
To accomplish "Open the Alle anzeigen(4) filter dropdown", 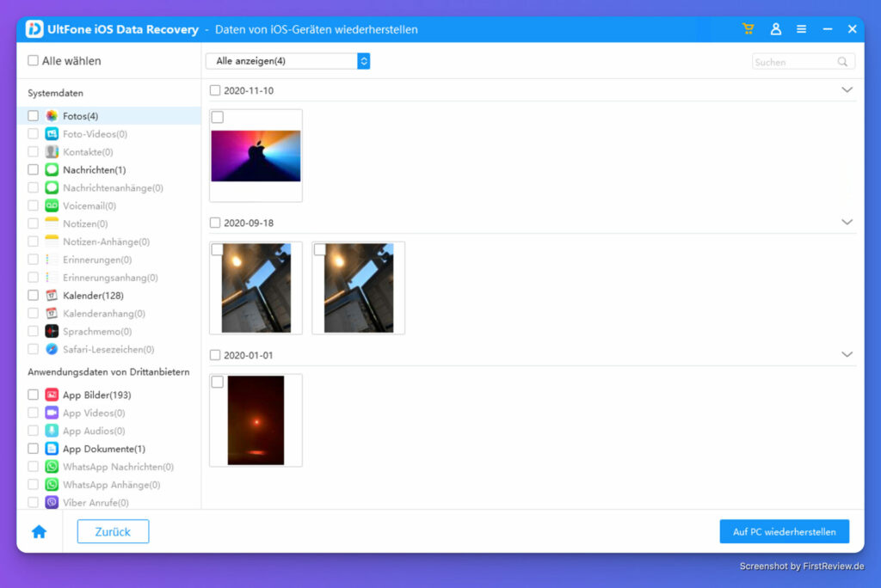I will click(x=287, y=61).
